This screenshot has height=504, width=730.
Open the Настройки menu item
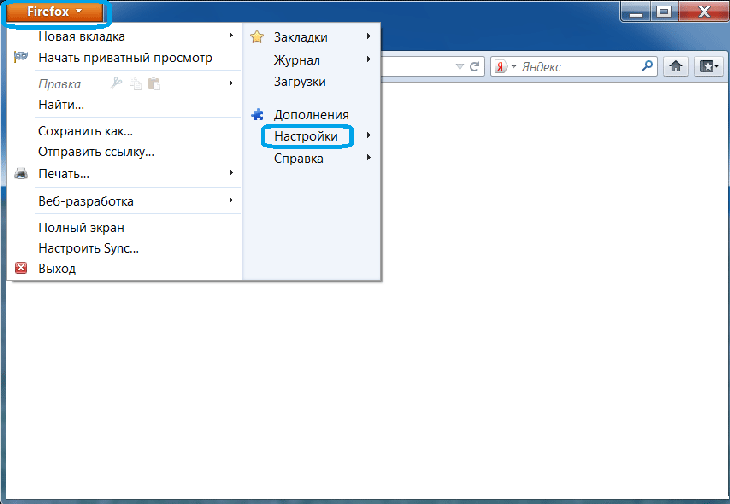point(306,136)
